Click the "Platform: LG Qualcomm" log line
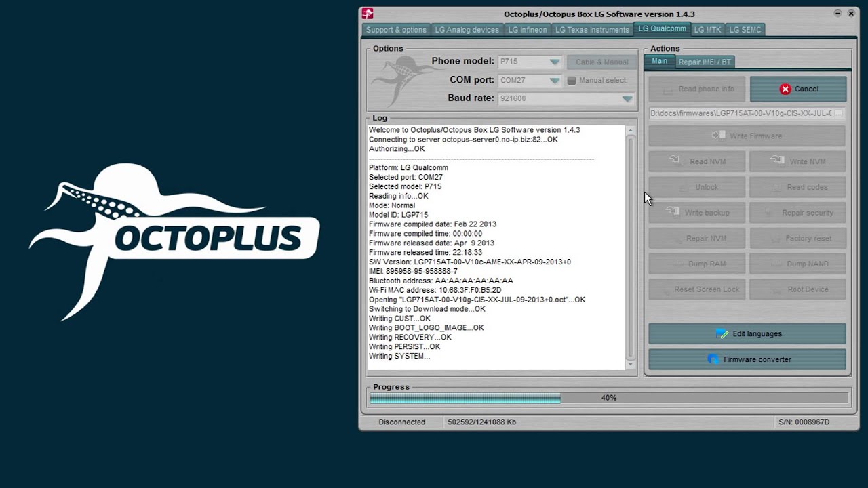The image size is (868, 488). click(408, 167)
